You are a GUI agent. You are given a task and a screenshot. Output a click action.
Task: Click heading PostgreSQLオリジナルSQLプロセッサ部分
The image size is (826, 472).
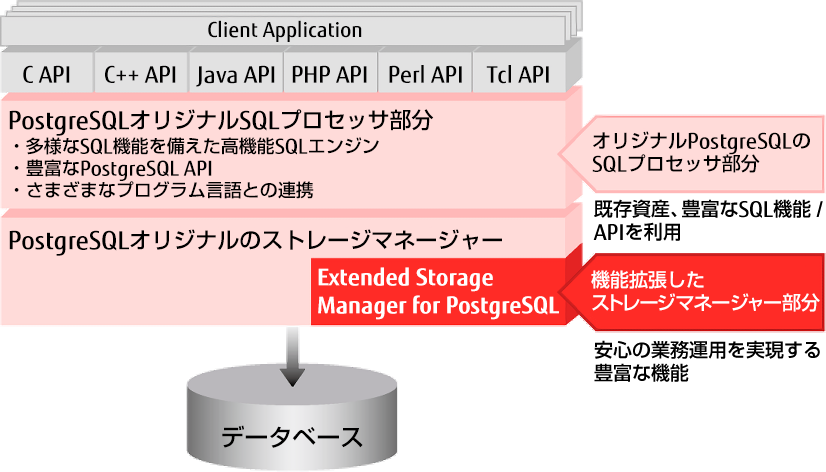click(x=221, y=120)
